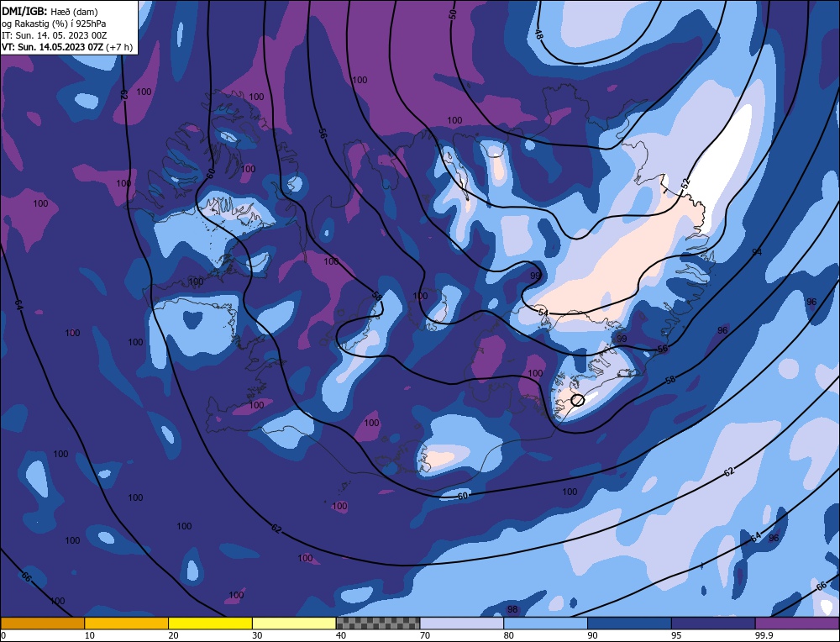Click the small black circle marker on map
Image resolution: width=840 pixels, height=642 pixels.
[x=577, y=400]
